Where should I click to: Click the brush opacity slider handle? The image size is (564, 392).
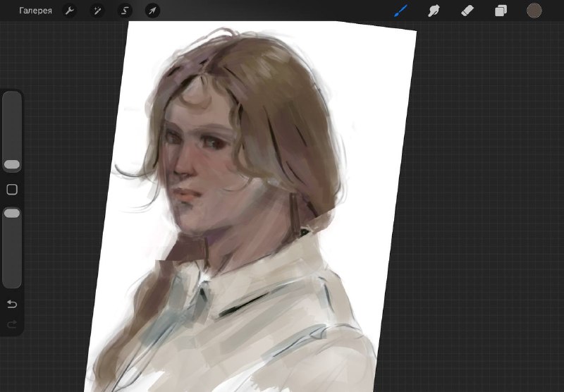pyautogui.click(x=12, y=213)
